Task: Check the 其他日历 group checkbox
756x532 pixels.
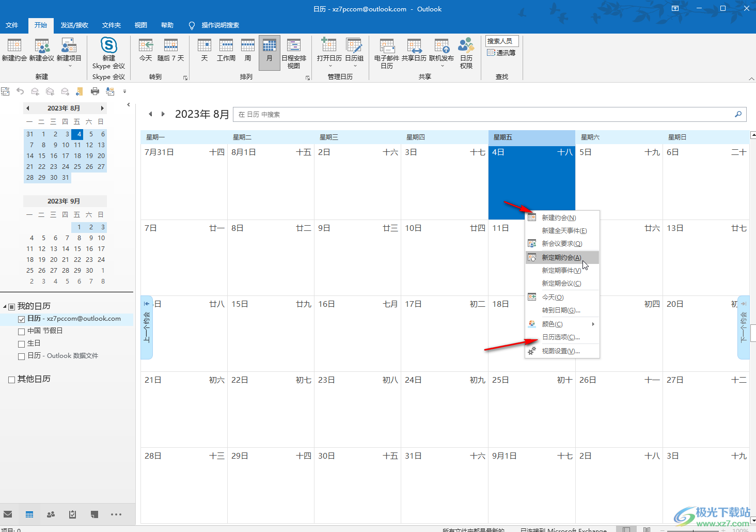Action: pyautogui.click(x=12, y=380)
